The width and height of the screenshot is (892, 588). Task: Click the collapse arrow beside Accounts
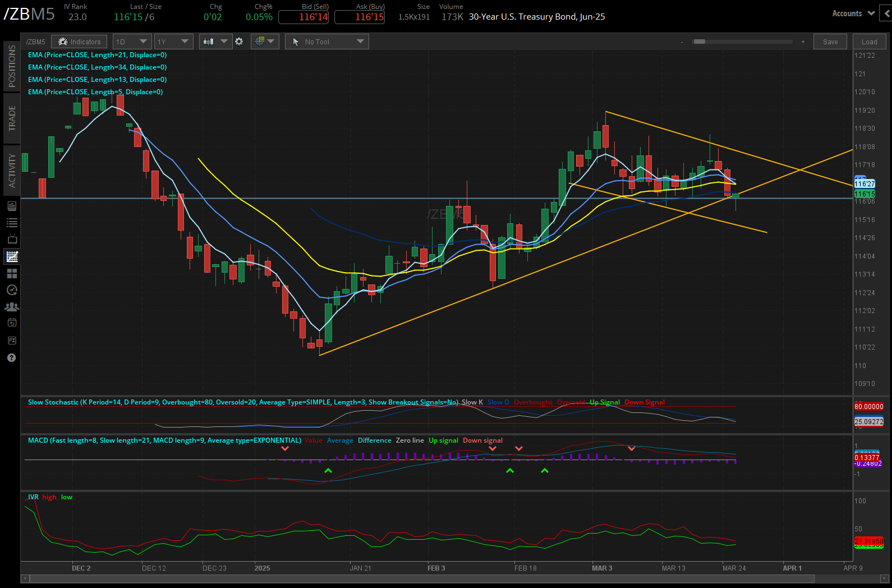887,13
